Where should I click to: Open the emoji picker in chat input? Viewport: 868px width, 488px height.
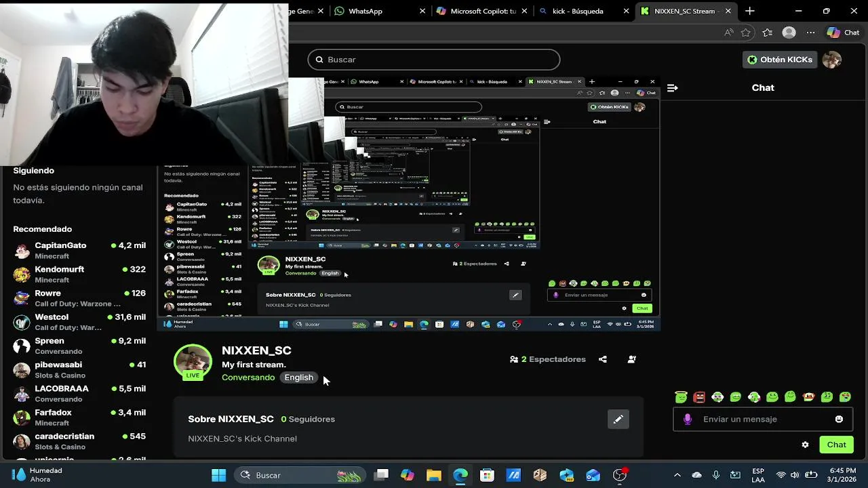[x=839, y=419]
